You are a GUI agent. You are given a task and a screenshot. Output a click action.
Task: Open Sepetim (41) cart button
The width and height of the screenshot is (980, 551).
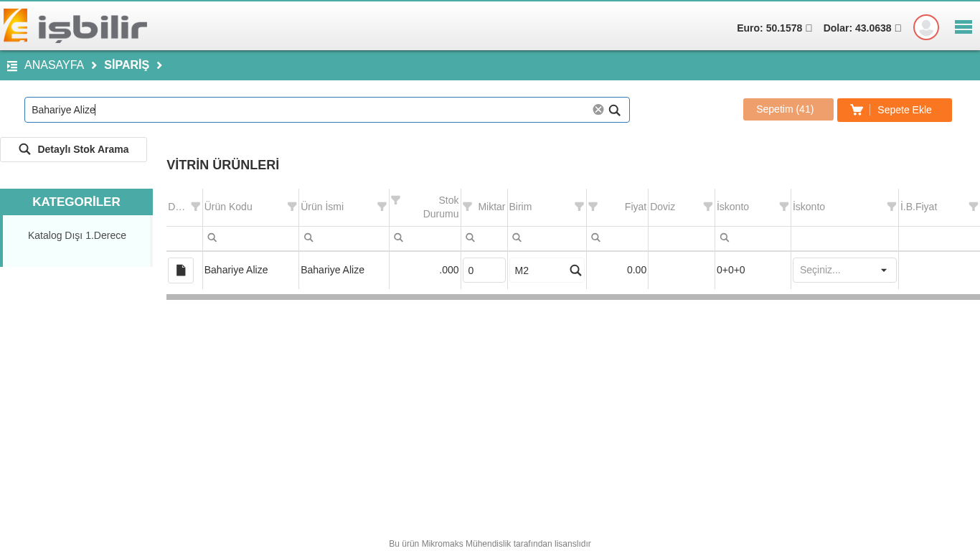(788, 109)
